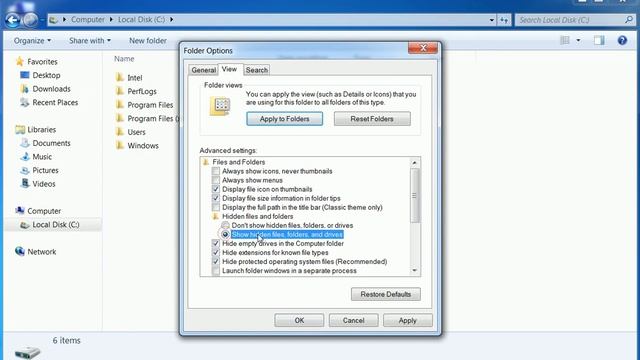Image resolution: width=640 pixels, height=360 pixels.
Task: Click the change view icon in toolbar
Action: (565, 40)
